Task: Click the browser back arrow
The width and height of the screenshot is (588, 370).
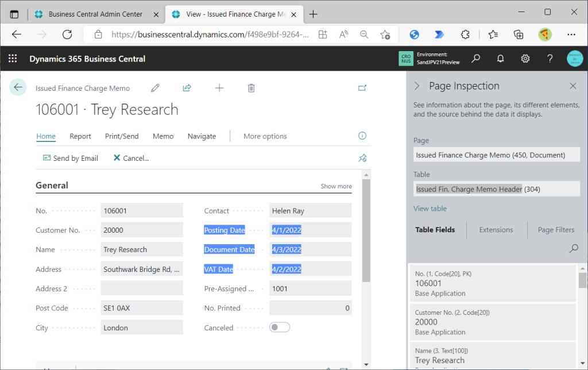Action: (x=17, y=34)
